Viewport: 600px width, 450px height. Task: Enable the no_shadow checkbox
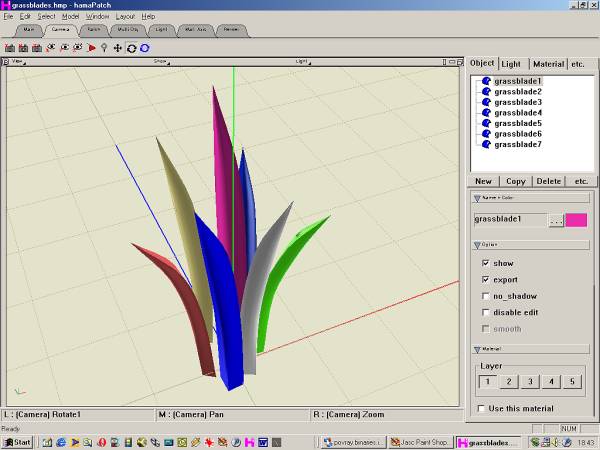486,296
